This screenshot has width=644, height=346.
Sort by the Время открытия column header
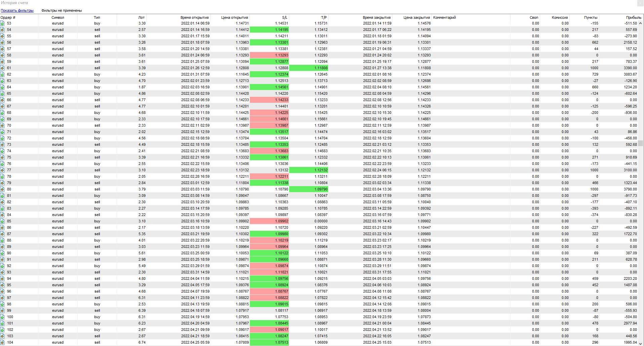[x=194, y=17]
